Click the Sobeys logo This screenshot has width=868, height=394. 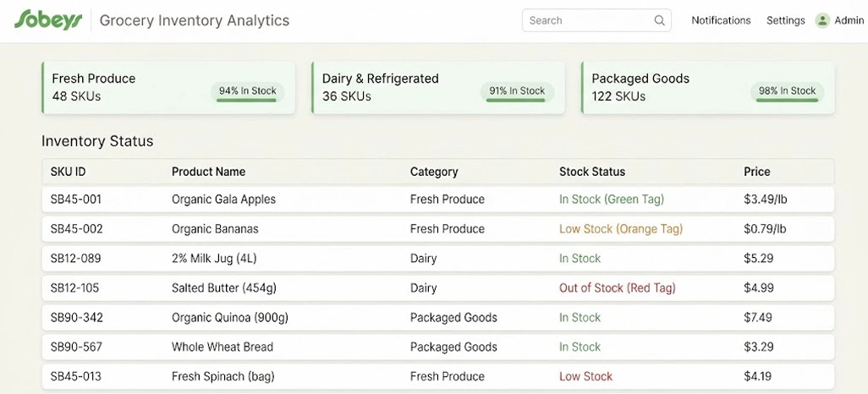click(x=48, y=20)
